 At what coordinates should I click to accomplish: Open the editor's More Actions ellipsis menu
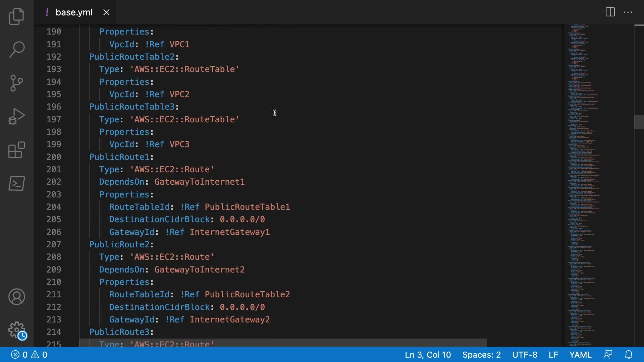628,12
